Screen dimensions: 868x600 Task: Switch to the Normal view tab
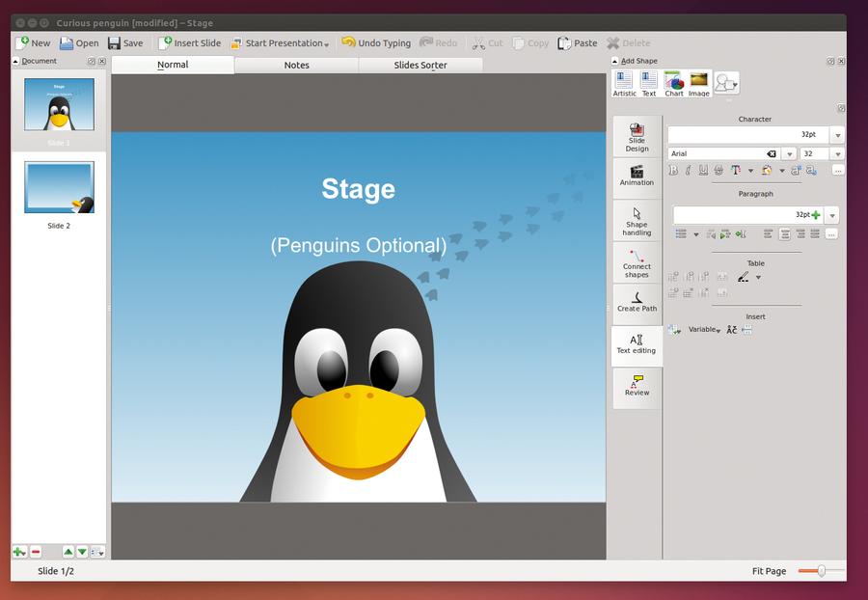(173, 65)
